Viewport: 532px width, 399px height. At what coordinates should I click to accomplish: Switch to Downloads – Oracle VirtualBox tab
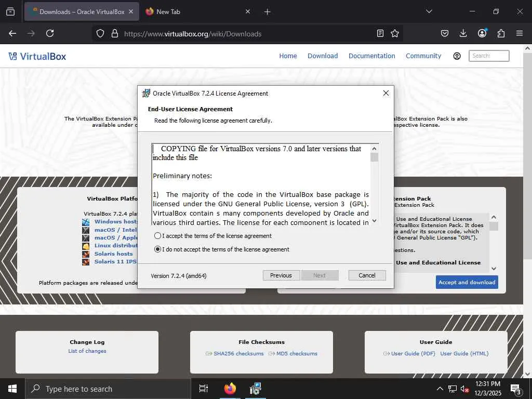82,12
